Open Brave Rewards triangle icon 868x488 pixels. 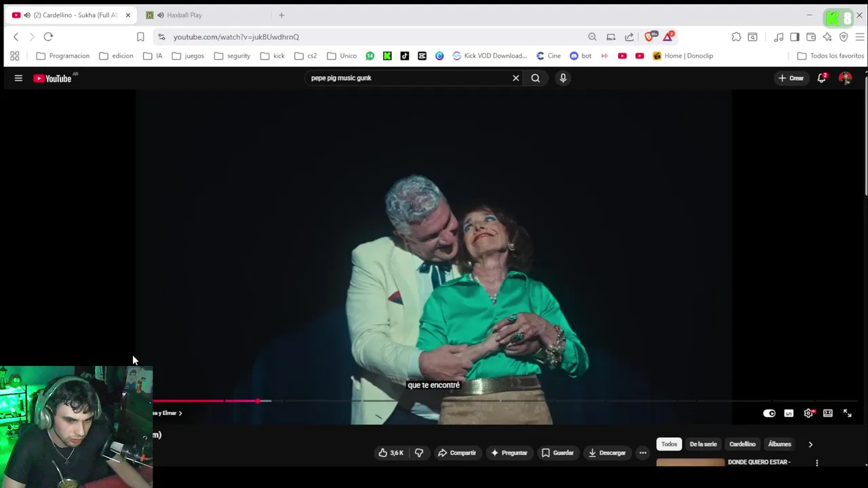[668, 37]
